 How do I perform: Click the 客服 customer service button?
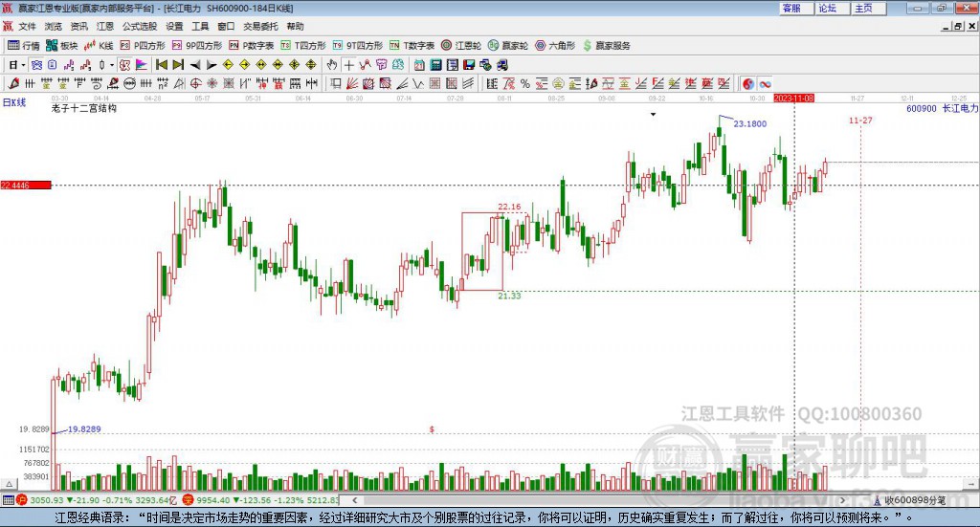pos(795,8)
